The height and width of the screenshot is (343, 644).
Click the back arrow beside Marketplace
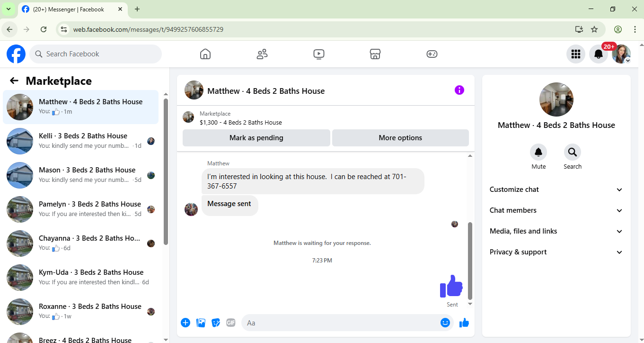click(x=14, y=81)
